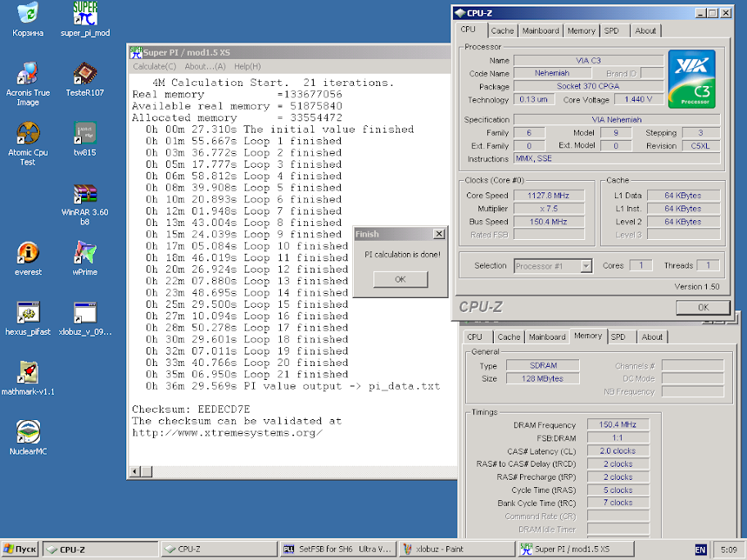Image resolution: width=747 pixels, height=560 pixels.
Task: Click the Package field Socket 370 CPGA
Action: (x=588, y=86)
